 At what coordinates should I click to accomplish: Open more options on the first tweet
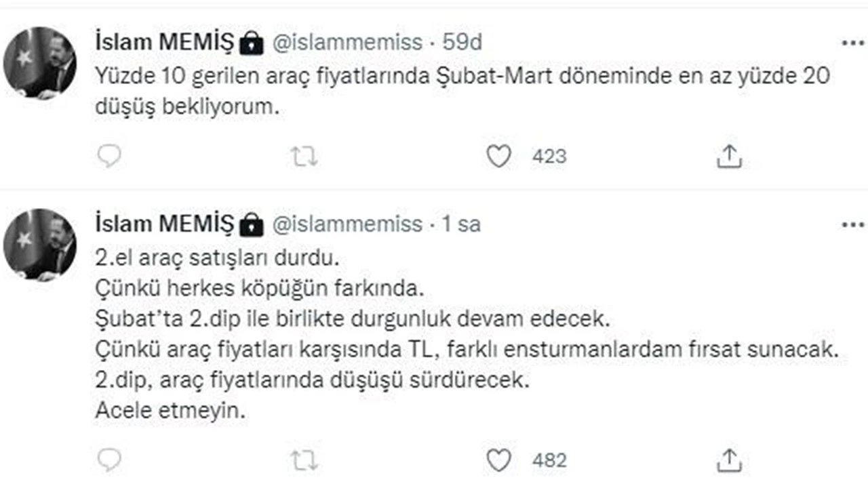pos(853,43)
